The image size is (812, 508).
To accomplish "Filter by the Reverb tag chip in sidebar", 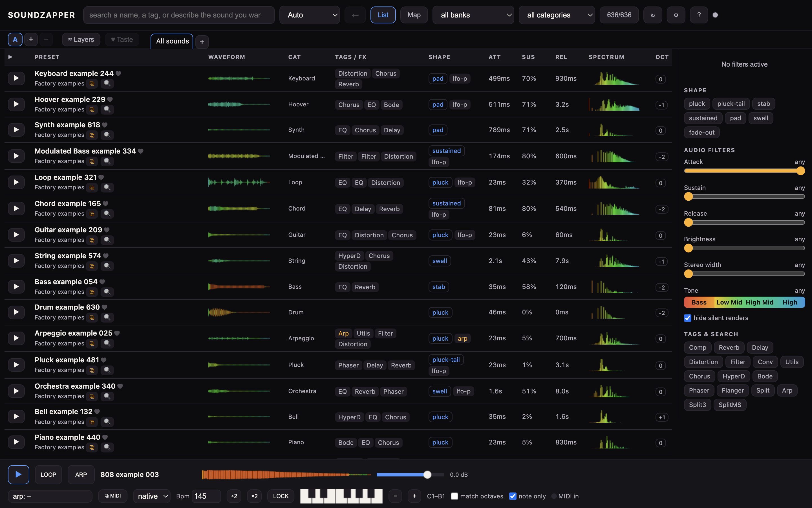I will click(729, 347).
